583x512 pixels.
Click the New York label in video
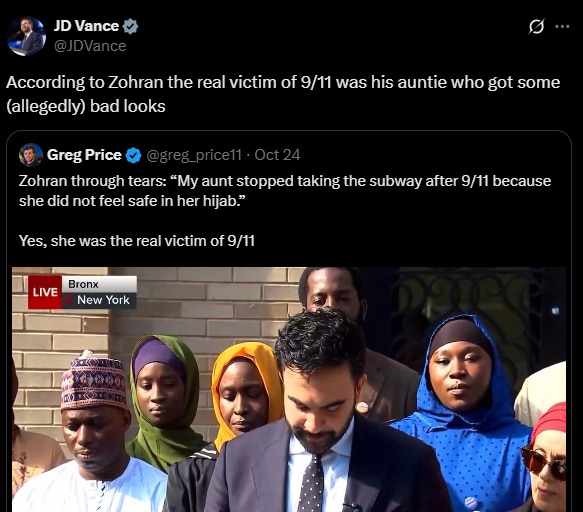(x=103, y=300)
